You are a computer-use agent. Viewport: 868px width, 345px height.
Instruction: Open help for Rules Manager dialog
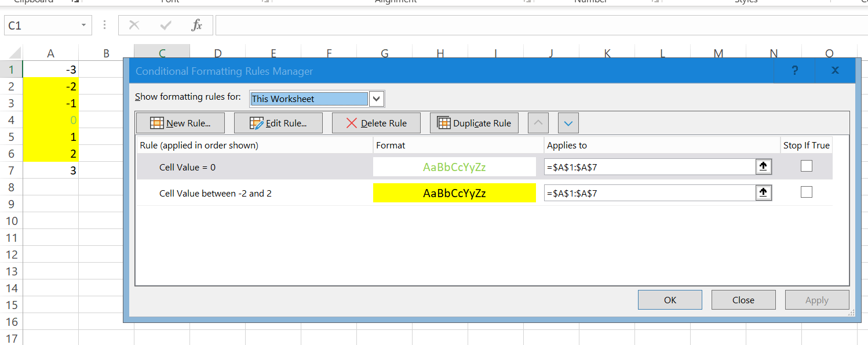tap(794, 71)
